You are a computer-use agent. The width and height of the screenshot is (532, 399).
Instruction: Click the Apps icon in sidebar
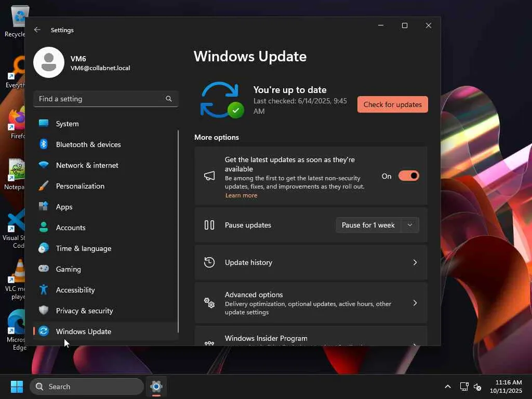pos(44,206)
